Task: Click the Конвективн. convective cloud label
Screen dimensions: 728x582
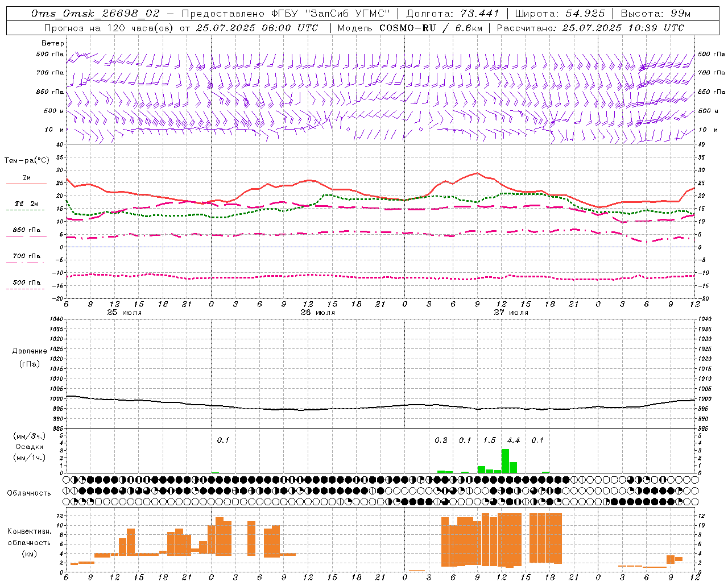Action: [x=30, y=531]
